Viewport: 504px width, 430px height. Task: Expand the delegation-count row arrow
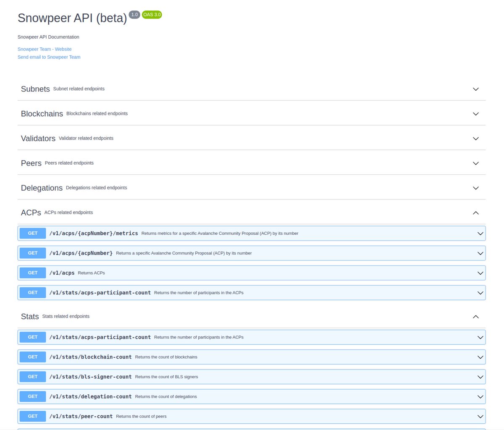click(480, 396)
